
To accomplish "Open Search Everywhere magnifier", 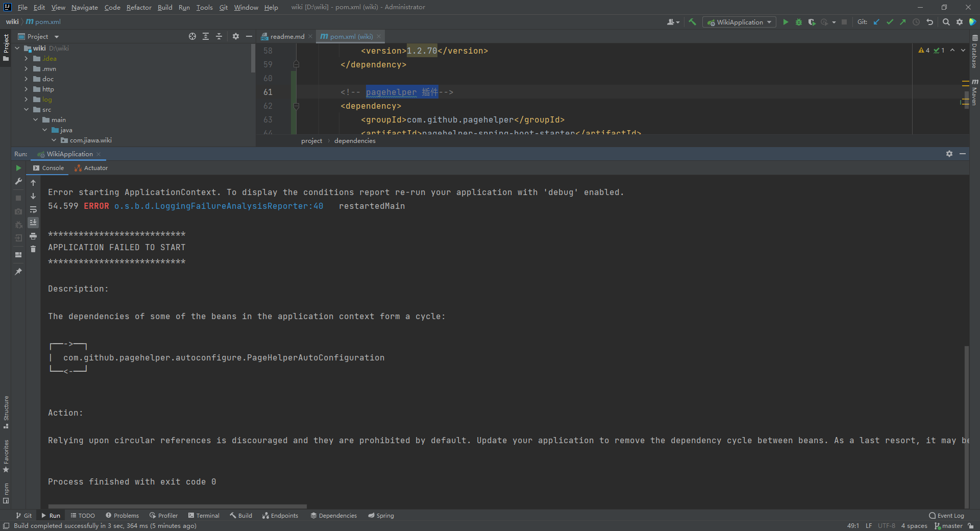I will [946, 22].
